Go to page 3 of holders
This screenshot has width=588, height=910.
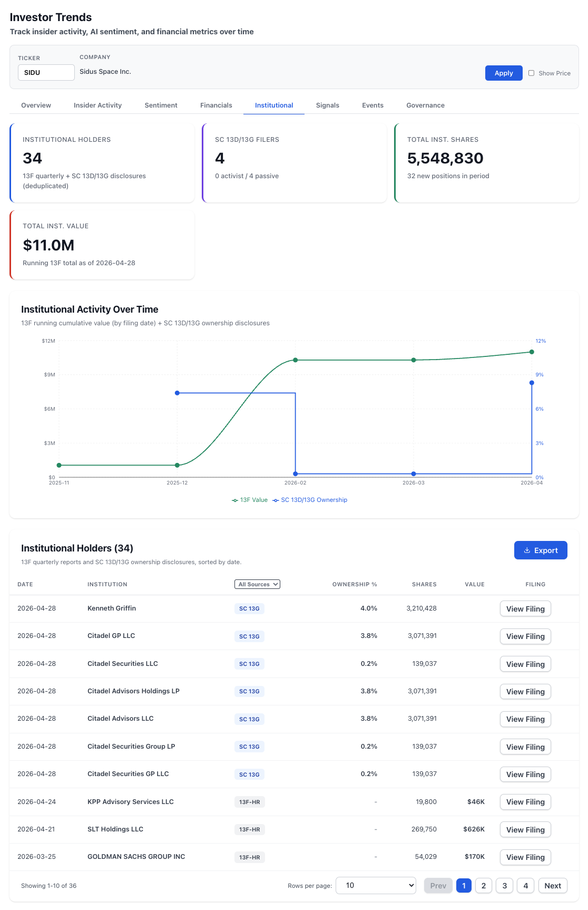pyautogui.click(x=505, y=886)
